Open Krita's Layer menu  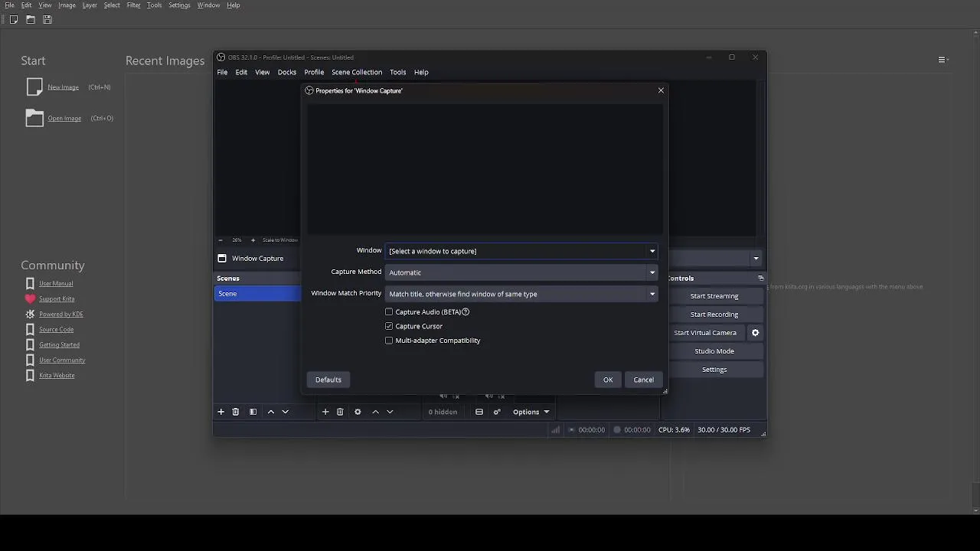[x=90, y=5]
